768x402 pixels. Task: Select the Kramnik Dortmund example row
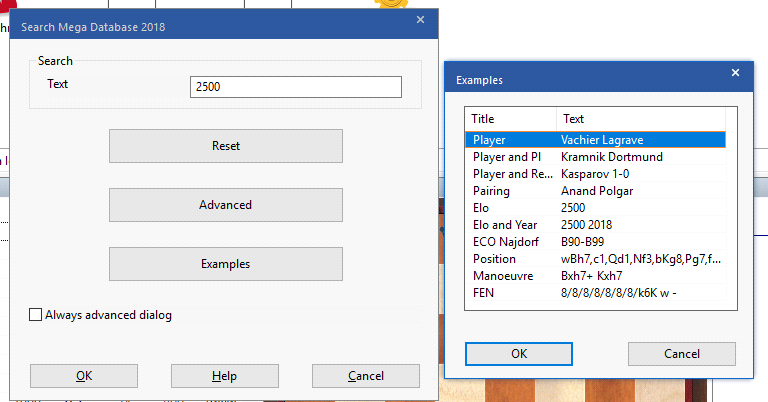pos(595,157)
